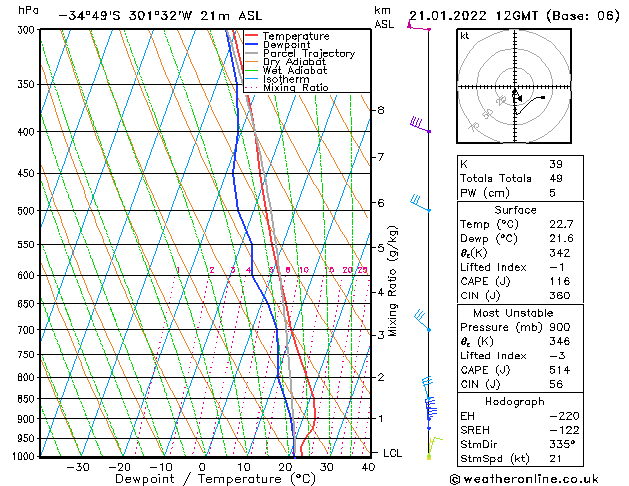Click the station coordinates title text
The height and width of the screenshot is (486, 629).
click(160, 16)
